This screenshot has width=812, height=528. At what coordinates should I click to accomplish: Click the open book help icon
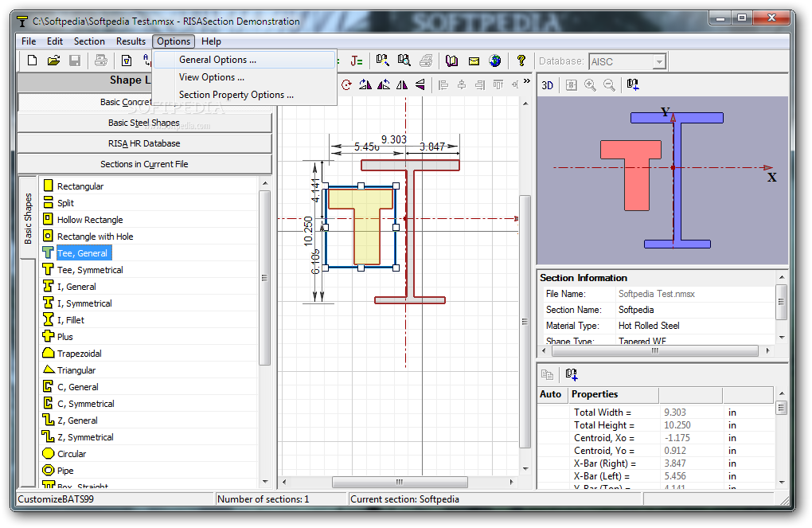(451, 61)
